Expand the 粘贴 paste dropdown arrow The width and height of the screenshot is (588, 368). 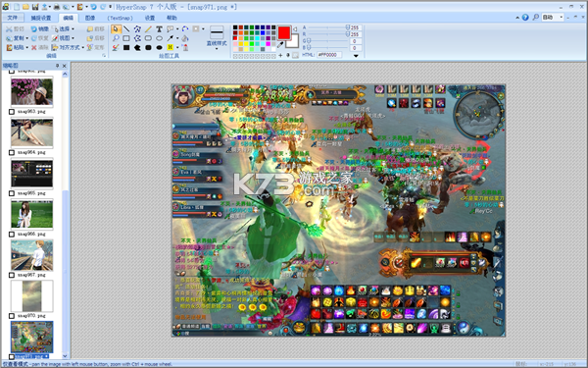[27, 48]
